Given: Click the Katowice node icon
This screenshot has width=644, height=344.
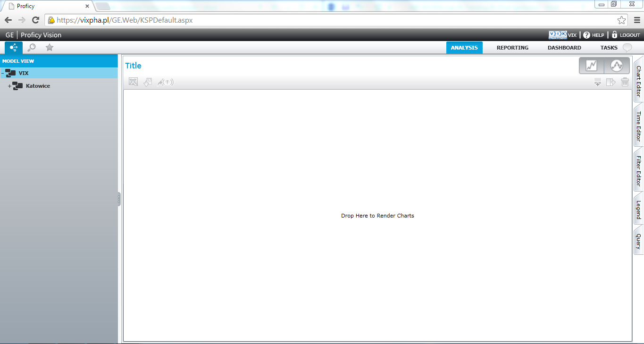Looking at the screenshot, I should tap(17, 86).
